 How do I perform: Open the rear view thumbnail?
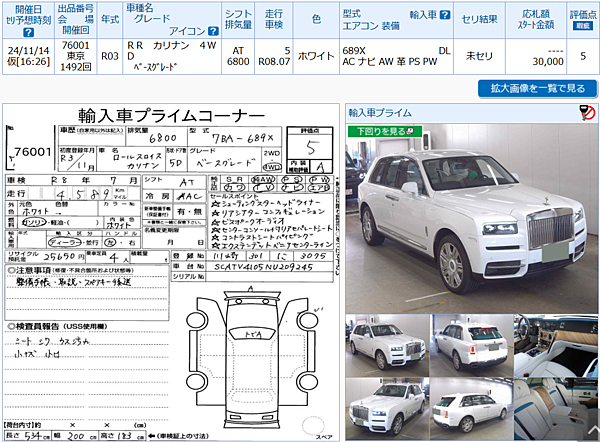[x=471, y=346]
